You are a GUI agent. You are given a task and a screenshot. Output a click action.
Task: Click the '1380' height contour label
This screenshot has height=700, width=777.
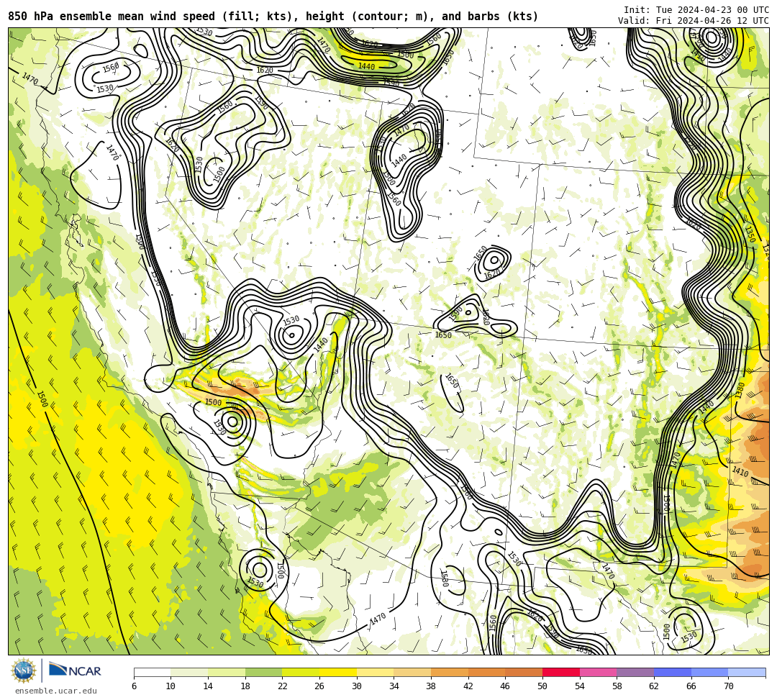740,391
